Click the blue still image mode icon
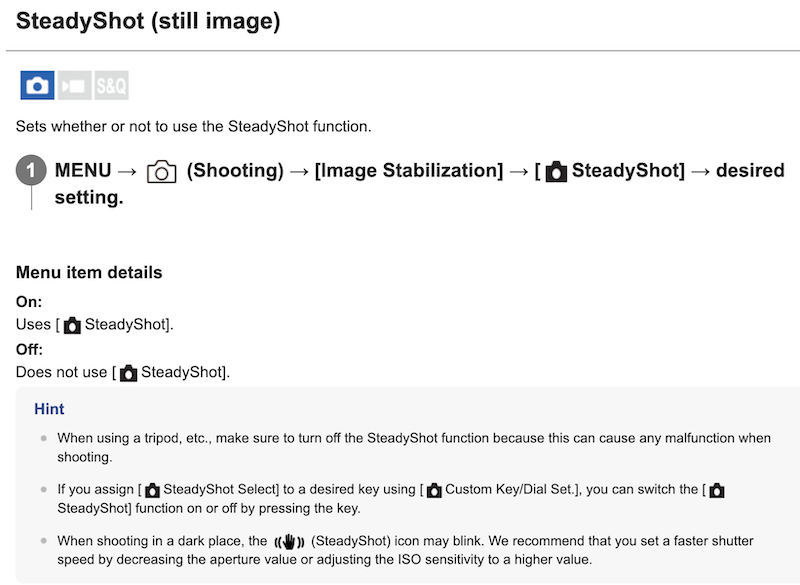Screen dimensions: 800x585 coord(37,86)
